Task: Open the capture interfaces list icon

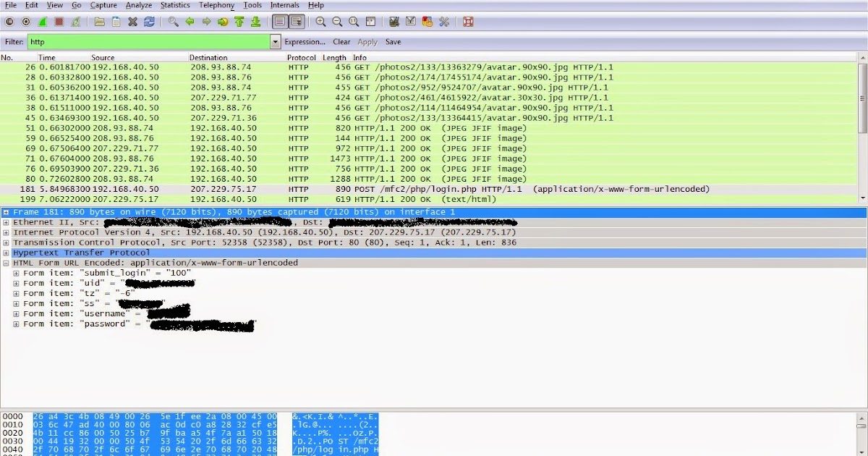Action: point(9,22)
